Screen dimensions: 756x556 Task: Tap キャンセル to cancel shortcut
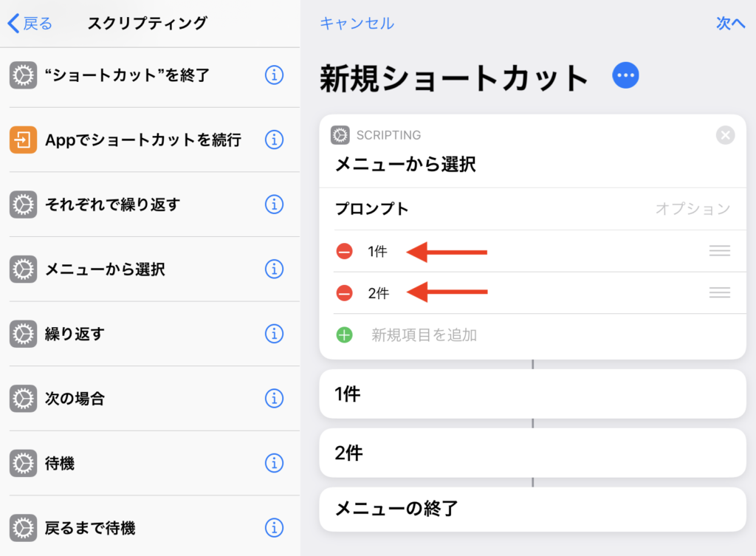click(x=357, y=24)
